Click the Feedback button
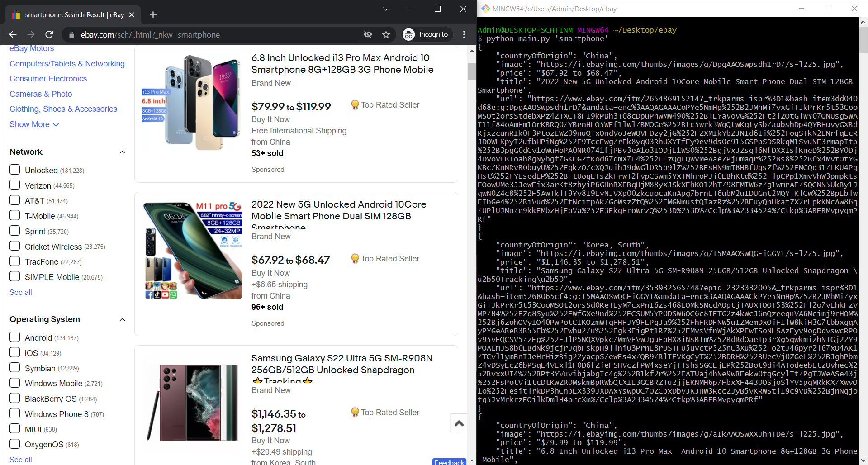This screenshot has height=465, width=868. coord(449,462)
